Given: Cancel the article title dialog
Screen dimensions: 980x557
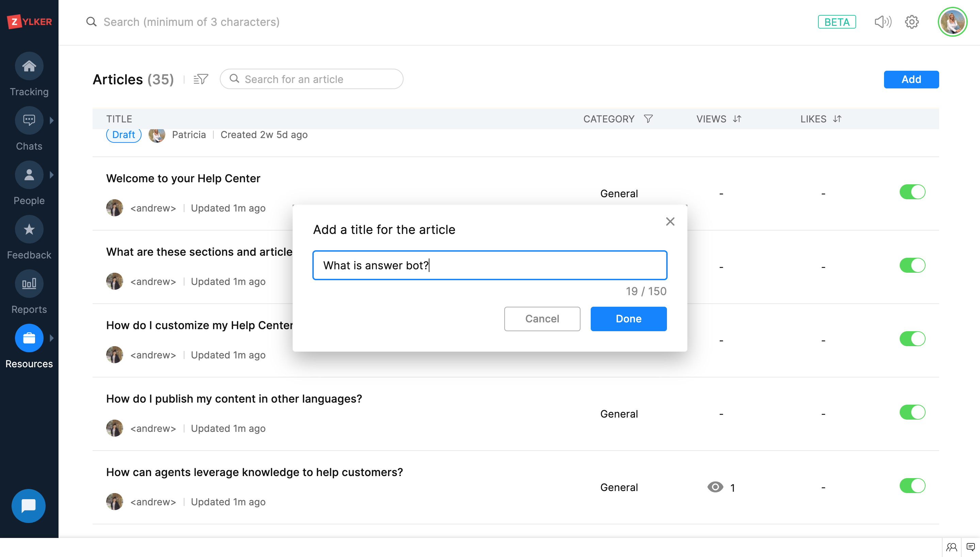Looking at the screenshot, I should click(x=542, y=319).
